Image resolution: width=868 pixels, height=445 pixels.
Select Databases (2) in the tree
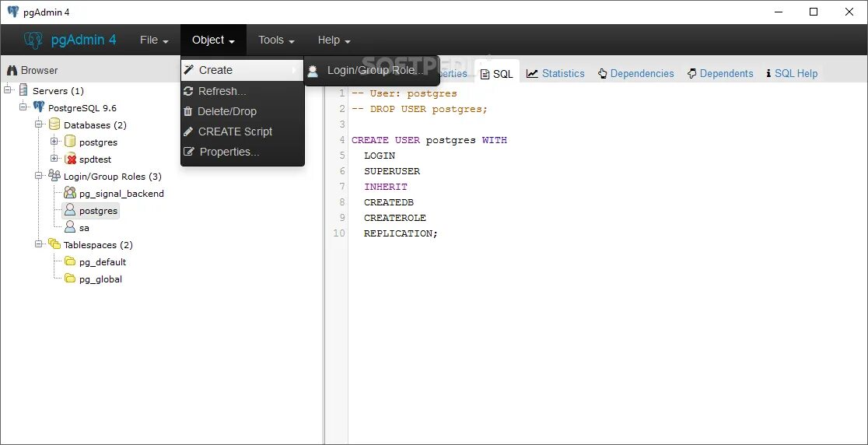95,125
